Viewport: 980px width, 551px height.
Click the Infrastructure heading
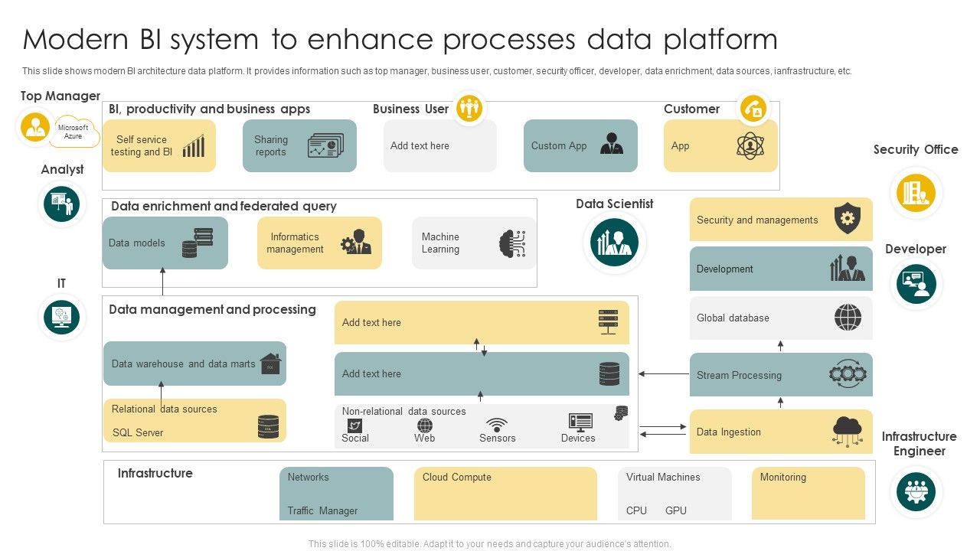155,473
